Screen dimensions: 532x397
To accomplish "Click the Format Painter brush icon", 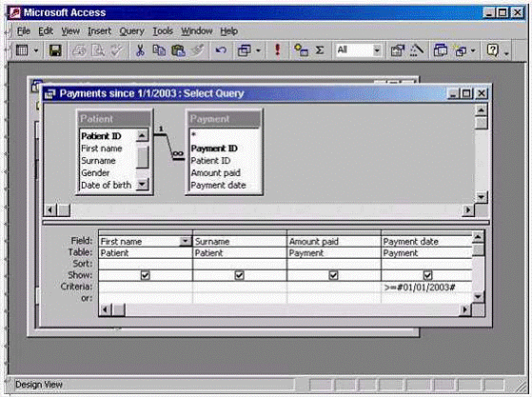I will pyautogui.click(x=197, y=50).
